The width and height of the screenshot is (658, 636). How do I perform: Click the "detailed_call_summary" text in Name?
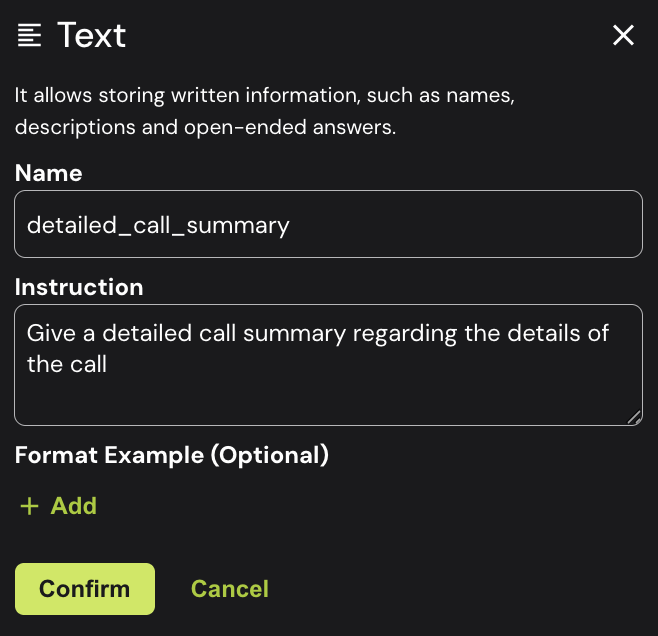(x=158, y=225)
